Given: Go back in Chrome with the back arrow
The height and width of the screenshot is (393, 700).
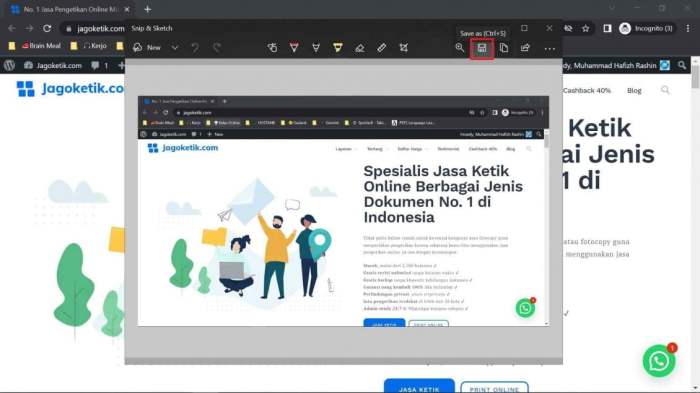Looking at the screenshot, I should pos(12,28).
